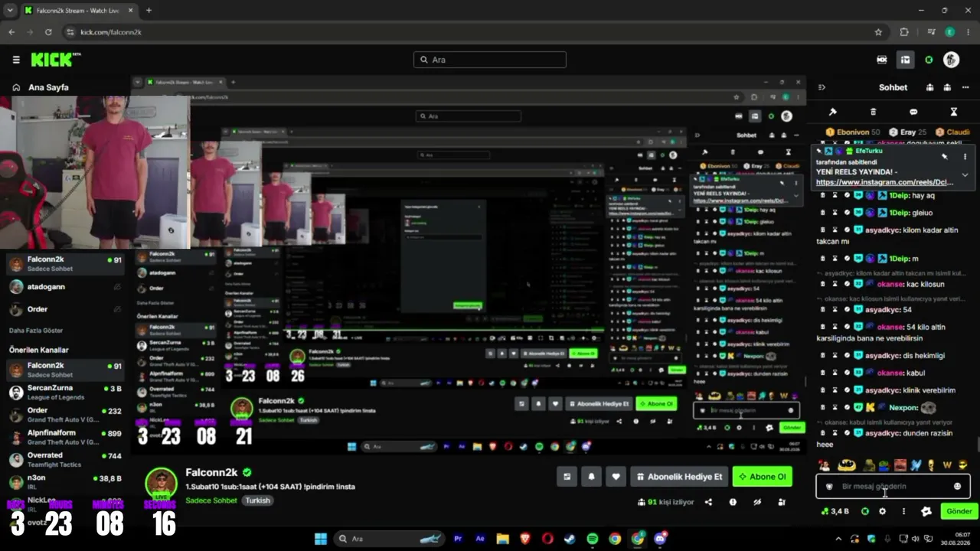Click the emoji picker in message box
The width and height of the screenshot is (980, 551).
pos(957,486)
